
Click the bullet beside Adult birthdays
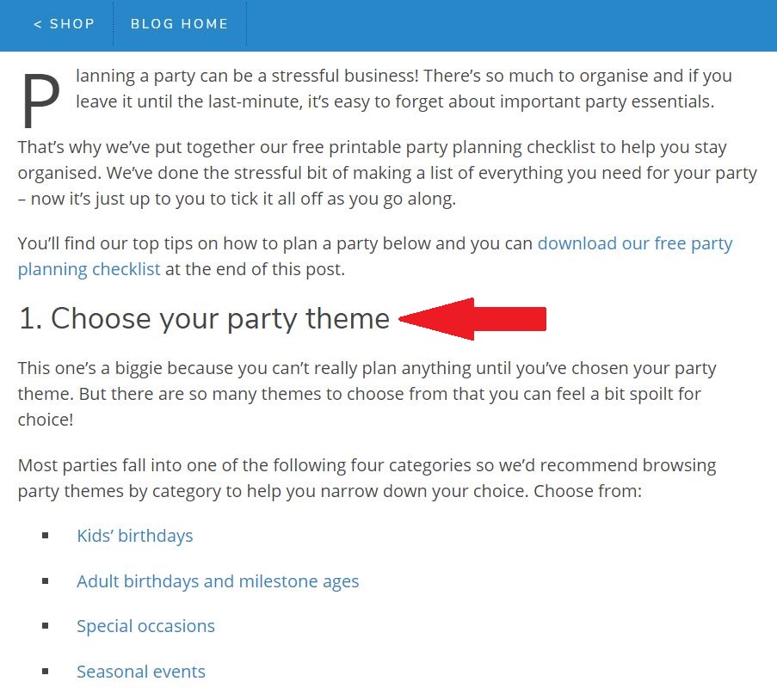pyautogui.click(x=45, y=581)
